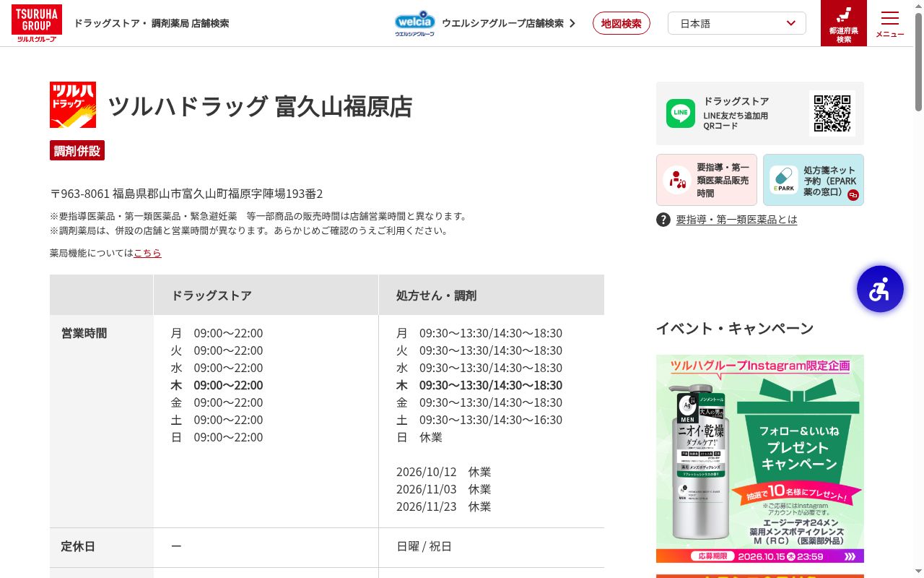Screen dimensions: 924x578
Task: Open the Instagram present campaign banner
Action: [x=760, y=459]
